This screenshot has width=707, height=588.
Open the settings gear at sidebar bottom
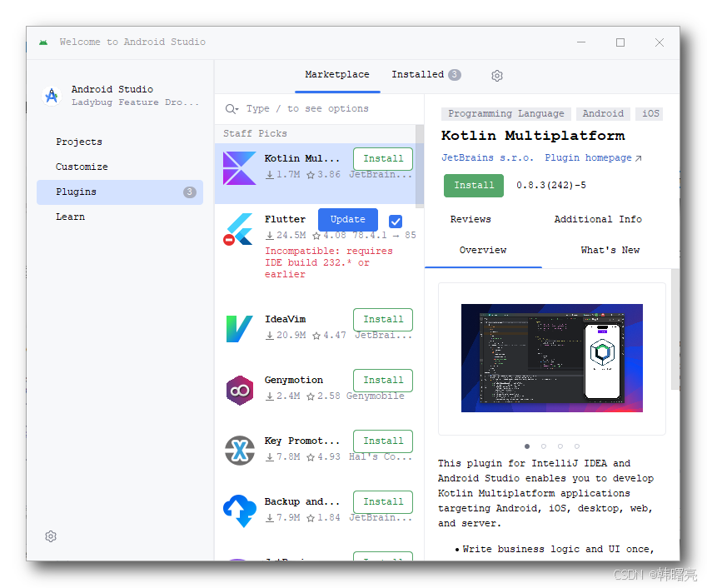coord(51,536)
